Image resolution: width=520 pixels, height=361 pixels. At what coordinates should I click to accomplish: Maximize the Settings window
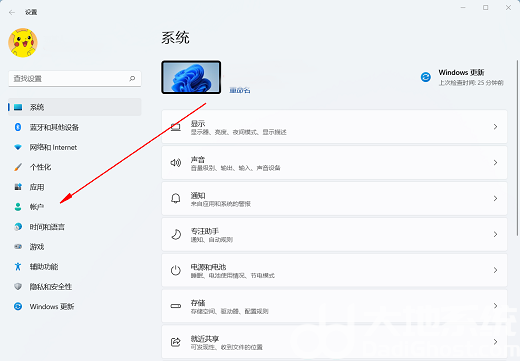[486, 7]
